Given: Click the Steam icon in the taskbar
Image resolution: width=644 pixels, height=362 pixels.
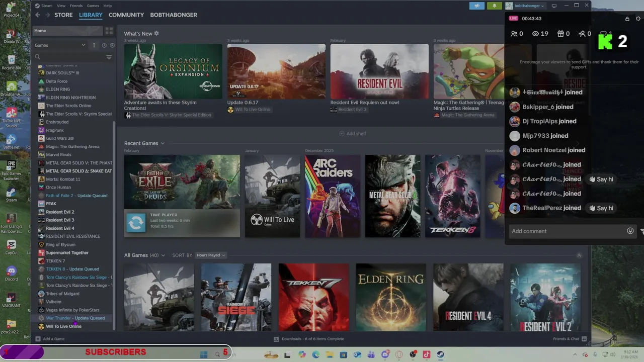Looking at the screenshot, I should pyautogui.click(x=440, y=354).
